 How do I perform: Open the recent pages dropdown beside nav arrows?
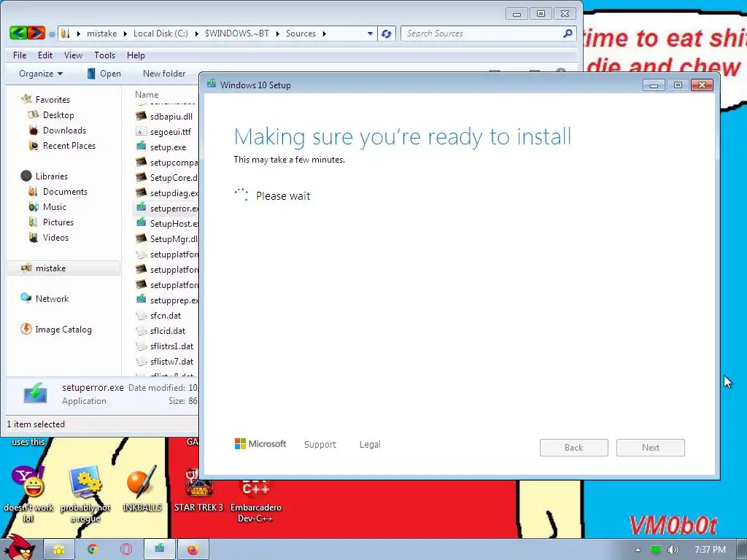point(52,34)
